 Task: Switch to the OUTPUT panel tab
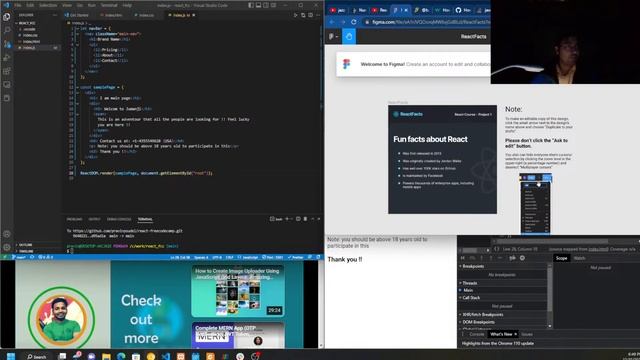pos(94,219)
